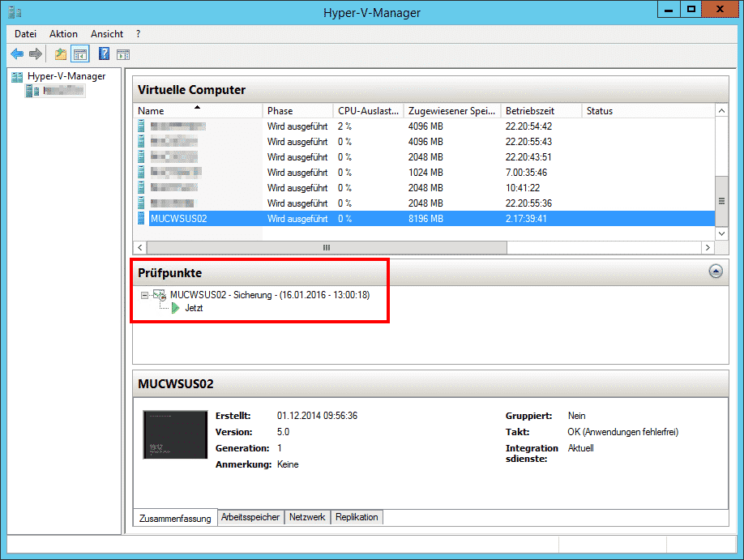Select the VM with uptime 22.20:54:42
This screenshot has width=744, height=560.
pos(425,126)
